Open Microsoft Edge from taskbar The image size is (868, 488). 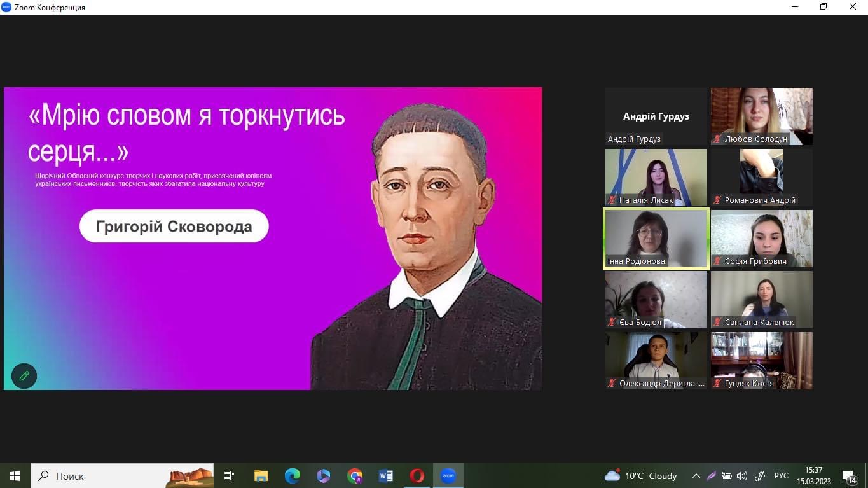tap(293, 475)
